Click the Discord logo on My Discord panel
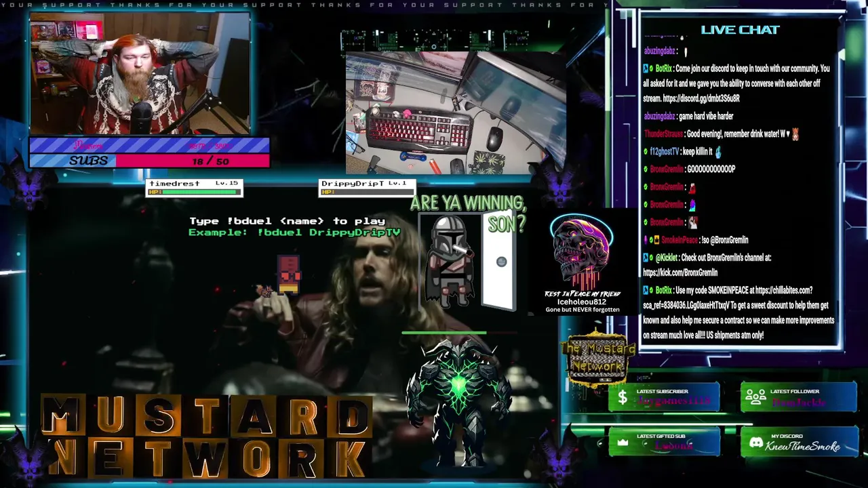868x488 pixels. [756, 443]
